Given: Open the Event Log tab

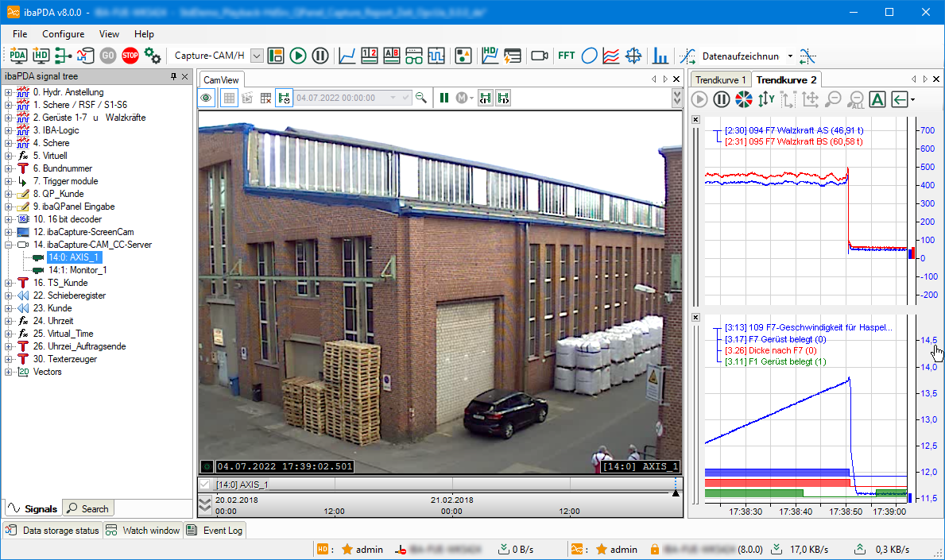Looking at the screenshot, I should tap(215, 530).
